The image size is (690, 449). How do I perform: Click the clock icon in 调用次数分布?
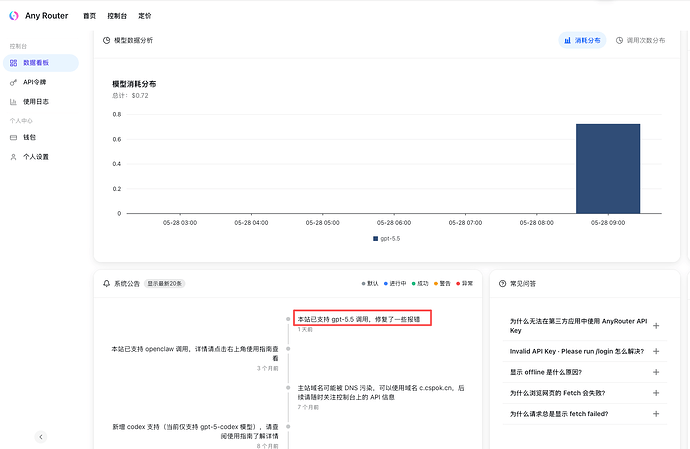pyautogui.click(x=619, y=40)
